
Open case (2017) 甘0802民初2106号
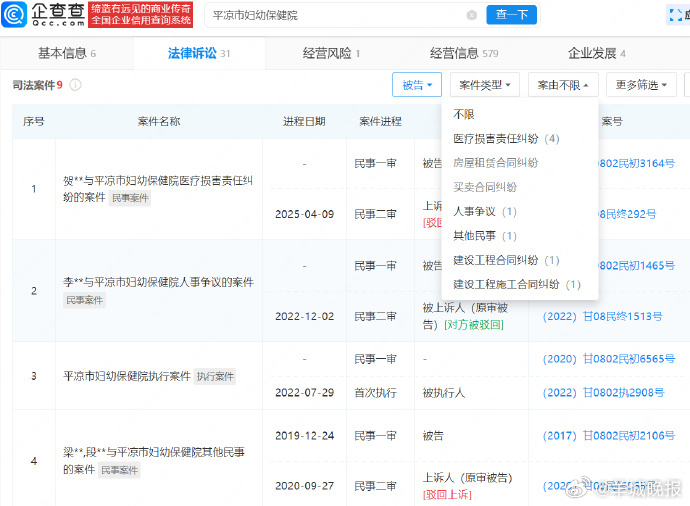point(609,436)
